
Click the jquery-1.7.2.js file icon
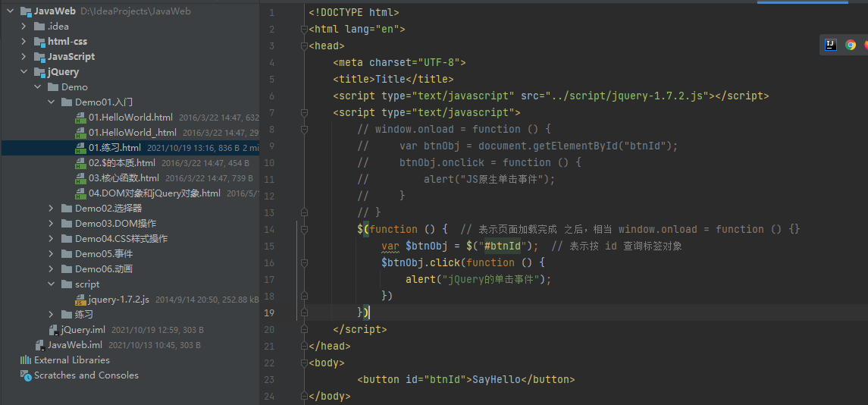coord(81,300)
